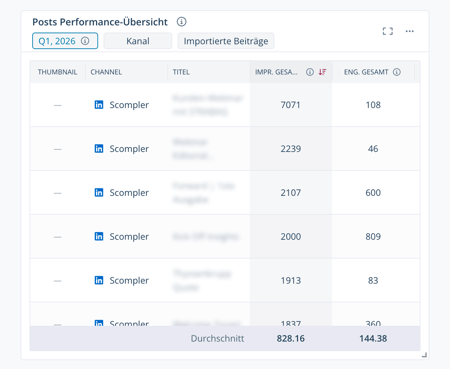Viewport: 450px width, 369px height.
Task: Click LinkedIn icon in the 7071 impressions row
Action: pyautogui.click(x=99, y=105)
